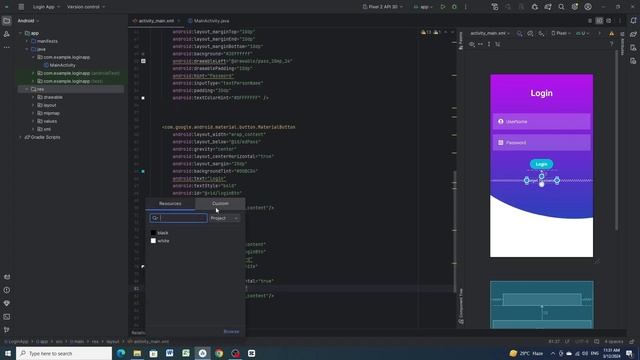Open Login App project dropdown
640x360 pixels.
click(x=46, y=7)
